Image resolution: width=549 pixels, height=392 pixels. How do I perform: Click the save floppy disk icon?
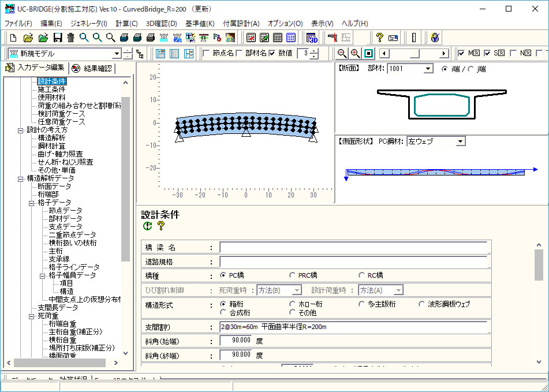pyautogui.click(x=57, y=38)
